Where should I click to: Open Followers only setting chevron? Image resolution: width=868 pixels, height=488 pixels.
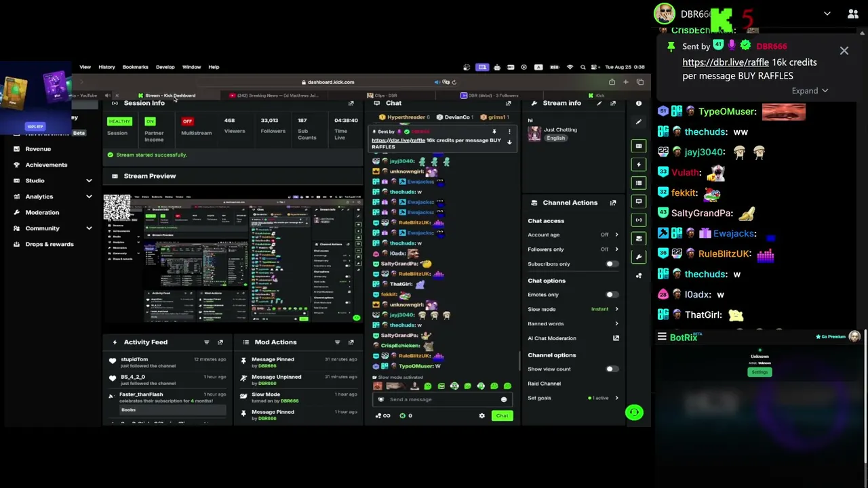(616, 249)
